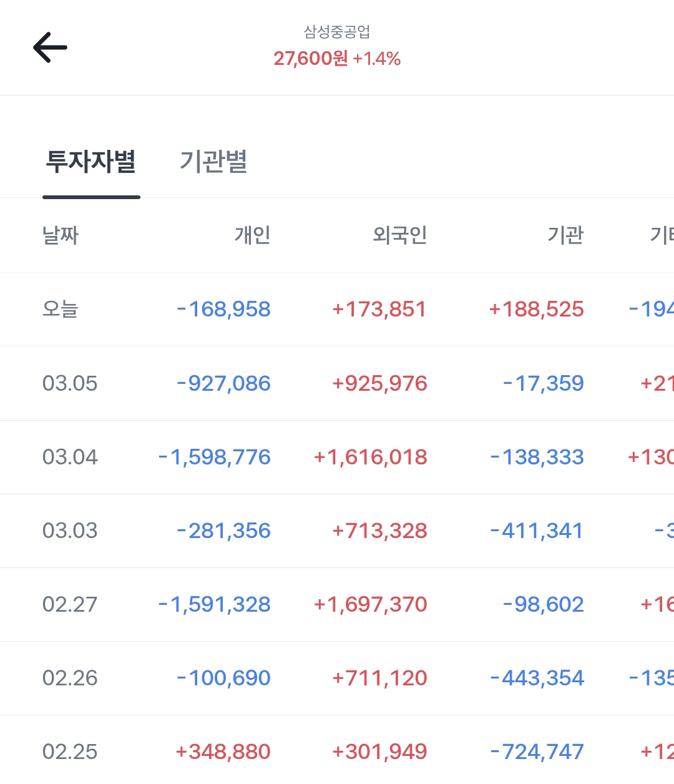Select the 02.27 date row

click(x=70, y=604)
